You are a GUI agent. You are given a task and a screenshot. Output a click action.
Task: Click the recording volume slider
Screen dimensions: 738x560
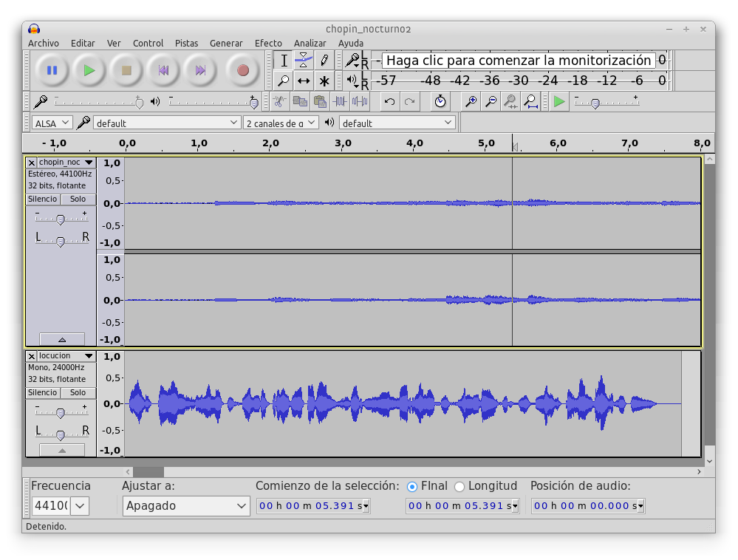[x=99, y=102]
